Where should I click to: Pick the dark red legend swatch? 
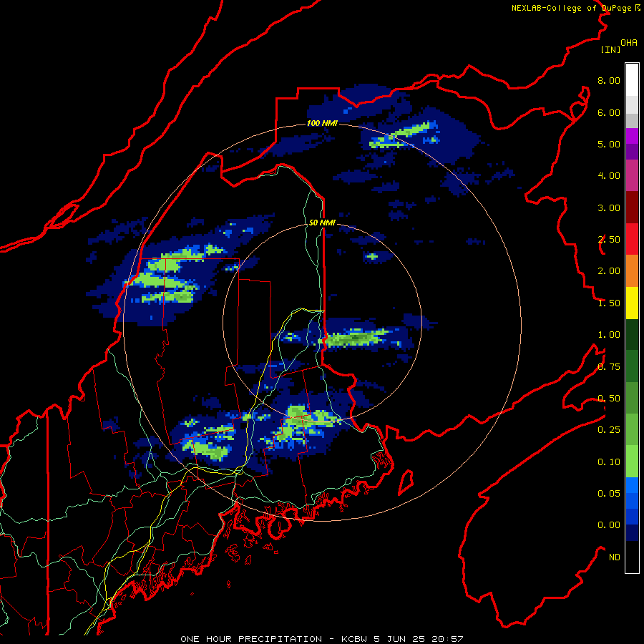[632, 207]
